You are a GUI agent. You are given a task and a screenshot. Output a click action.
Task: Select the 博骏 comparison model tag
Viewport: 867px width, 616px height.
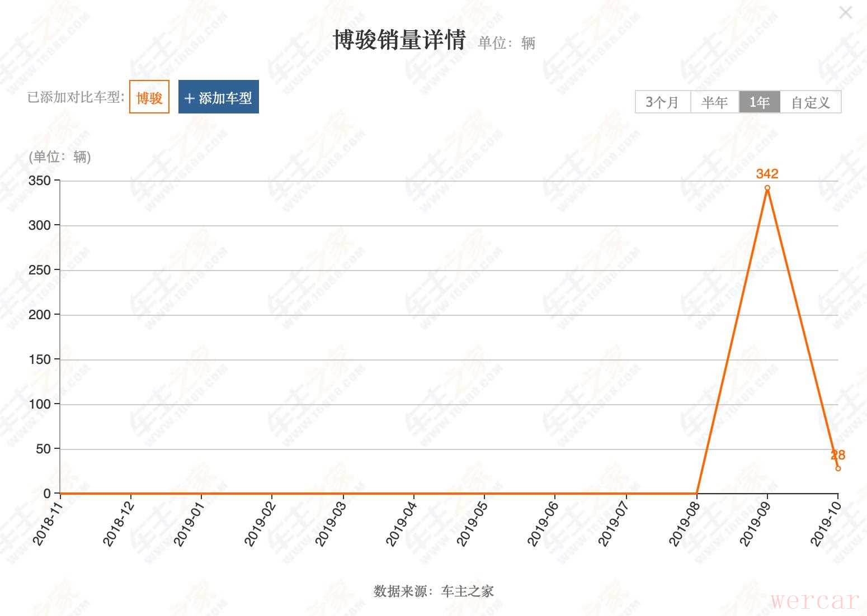tap(149, 97)
